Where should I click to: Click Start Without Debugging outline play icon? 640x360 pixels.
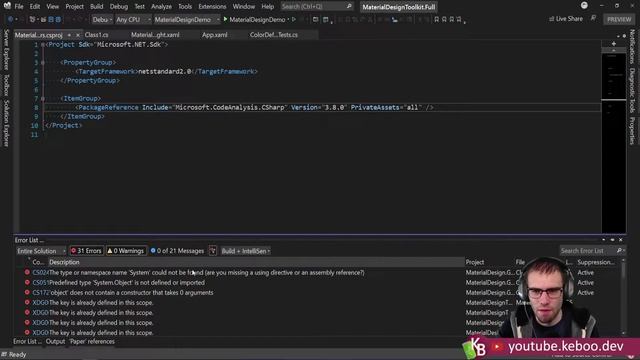coord(294,19)
